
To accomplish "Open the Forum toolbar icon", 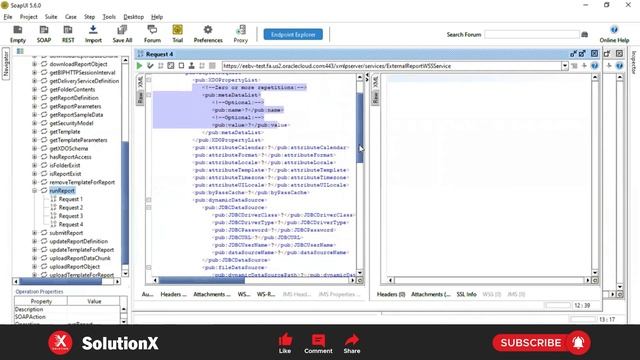I will point(152,34).
